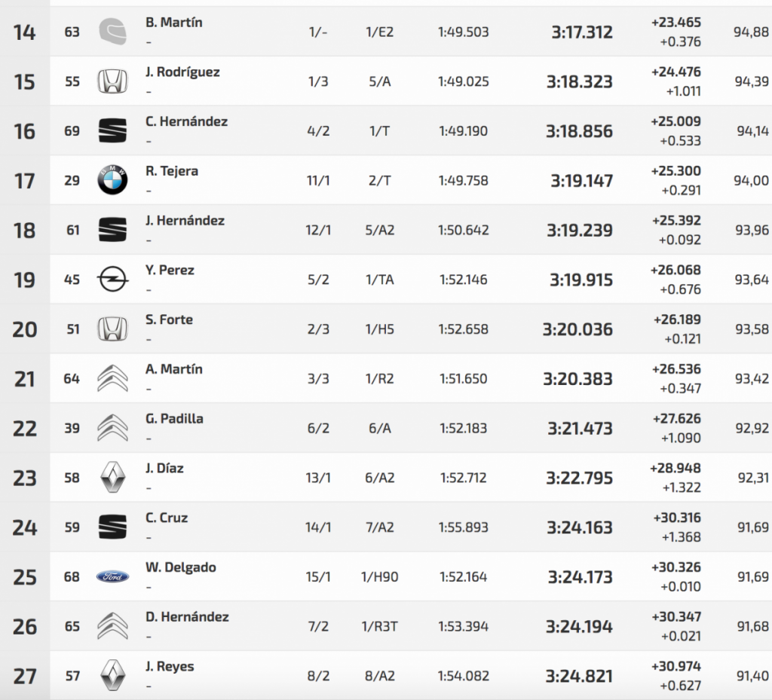This screenshot has width=772, height=700.
Task: Click total time 3:24.173
Action: click(x=579, y=577)
